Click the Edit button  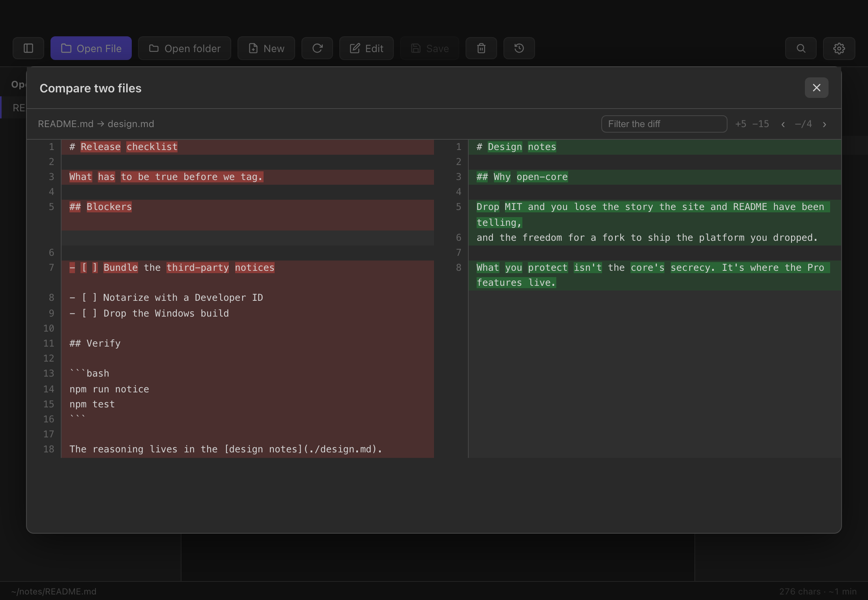(x=367, y=48)
